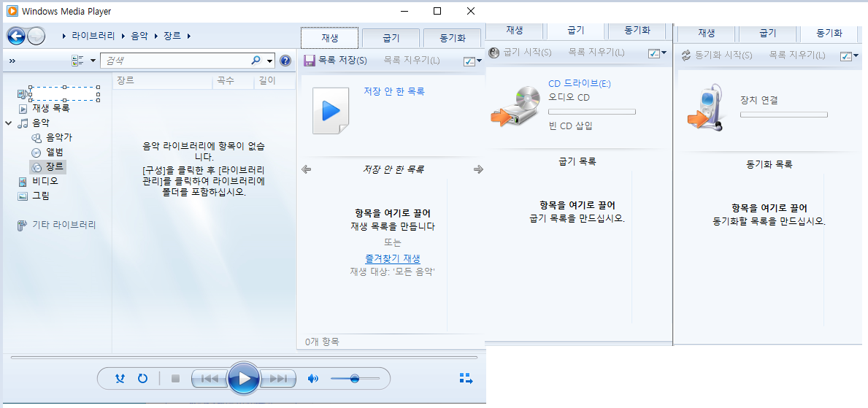Image resolution: width=868 pixels, height=408 pixels.
Task: Click the volume slider
Action: (x=355, y=379)
